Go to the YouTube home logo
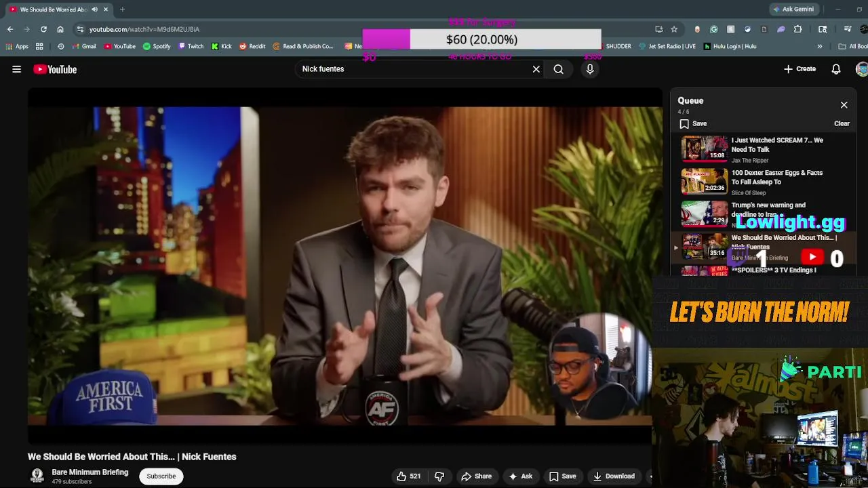Image resolution: width=868 pixels, height=488 pixels. click(x=55, y=69)
